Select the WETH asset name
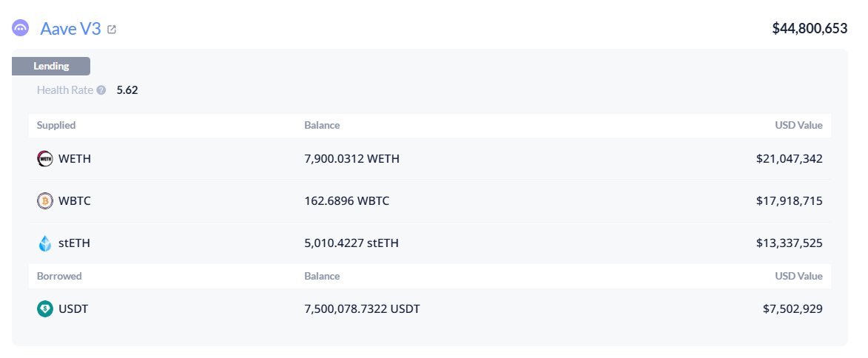This screenshot has width=868, height=358. (x=75, y=158)
